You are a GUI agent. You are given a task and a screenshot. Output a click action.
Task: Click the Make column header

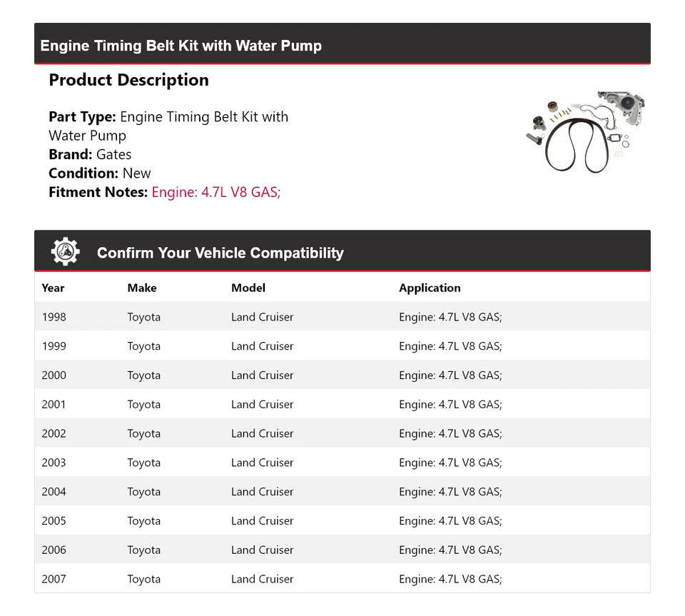point(142,288)
